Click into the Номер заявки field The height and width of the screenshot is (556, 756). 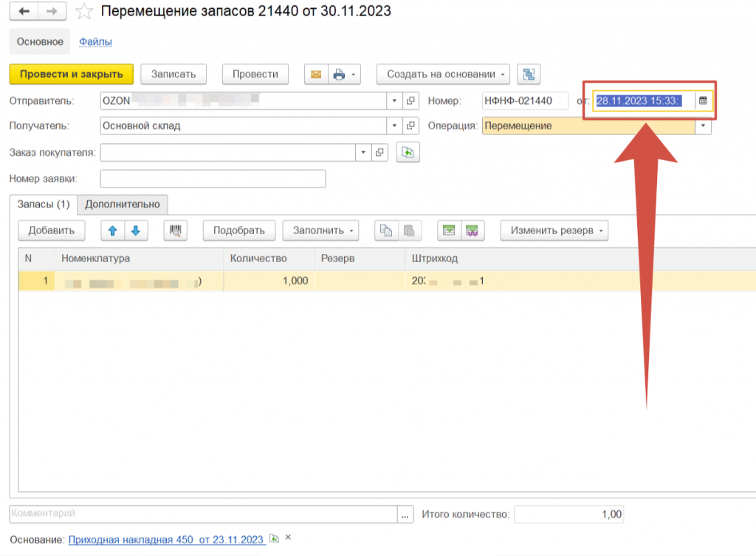[x=213, y=179]
